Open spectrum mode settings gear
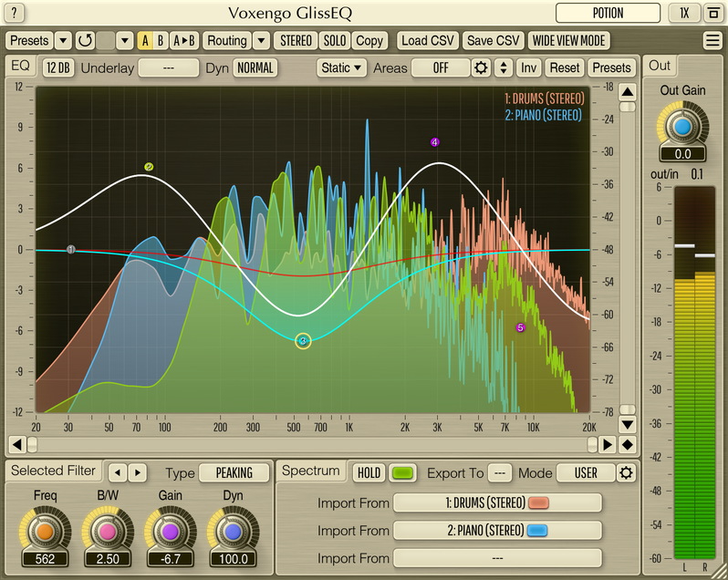This screenshot has height=580, width=728. [626, 472]
